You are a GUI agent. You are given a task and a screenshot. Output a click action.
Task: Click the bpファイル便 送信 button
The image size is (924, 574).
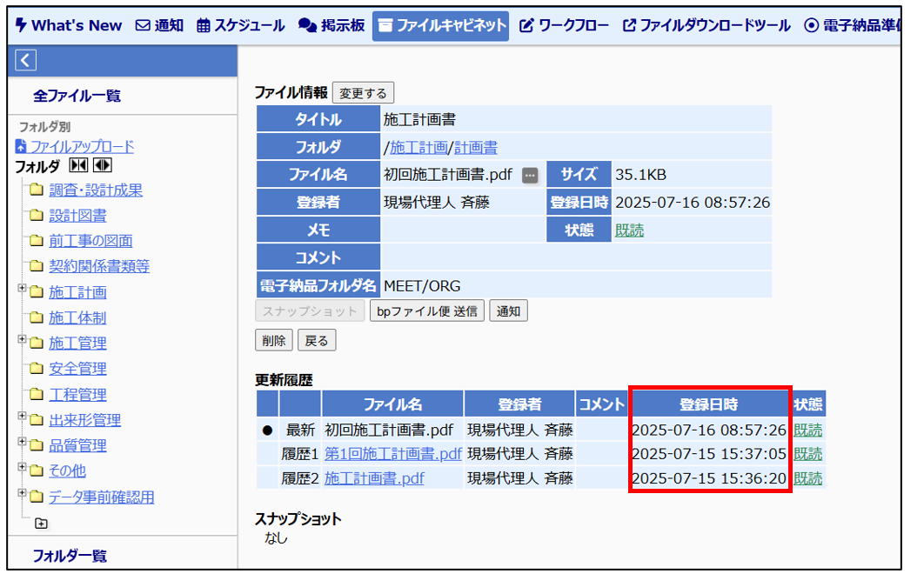pos(426,311)
